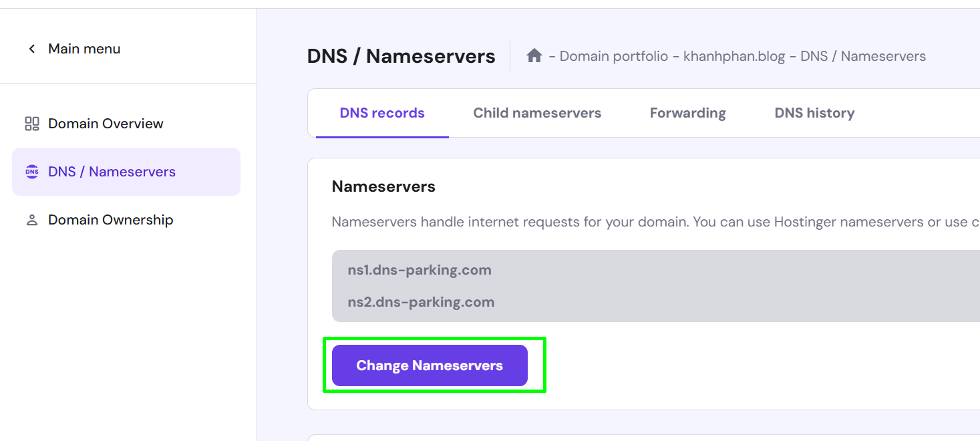Click the Nameservers section heading
Viewport: 980px width, 441px height.
click(x=383, y=186)
